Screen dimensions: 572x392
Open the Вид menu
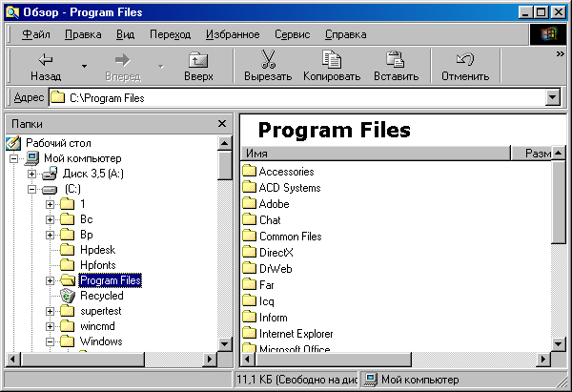pyautogui.click(x=125, y=34)
